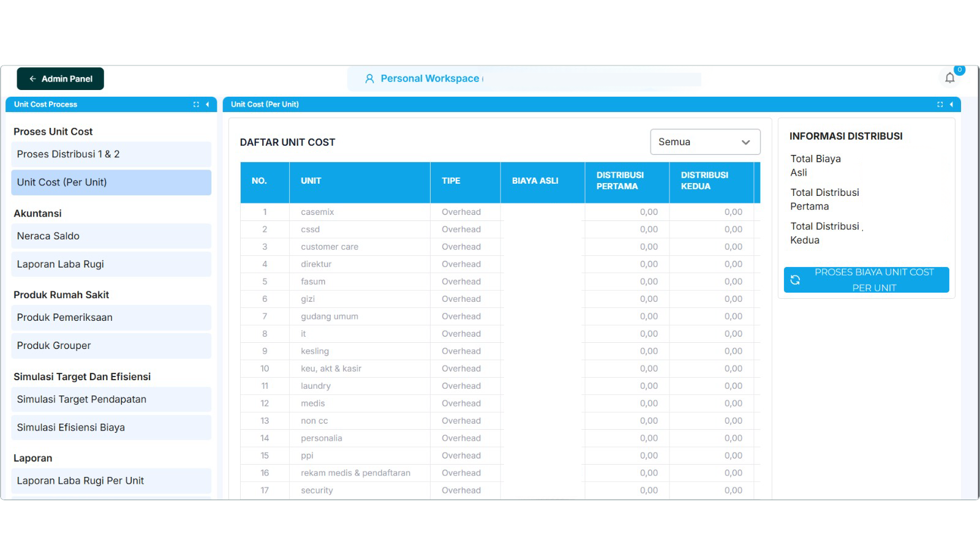The image size is (980, 551).
Task: Open Proses Distribusi 1 & 2 menu
Action: (x=111, y=154)
